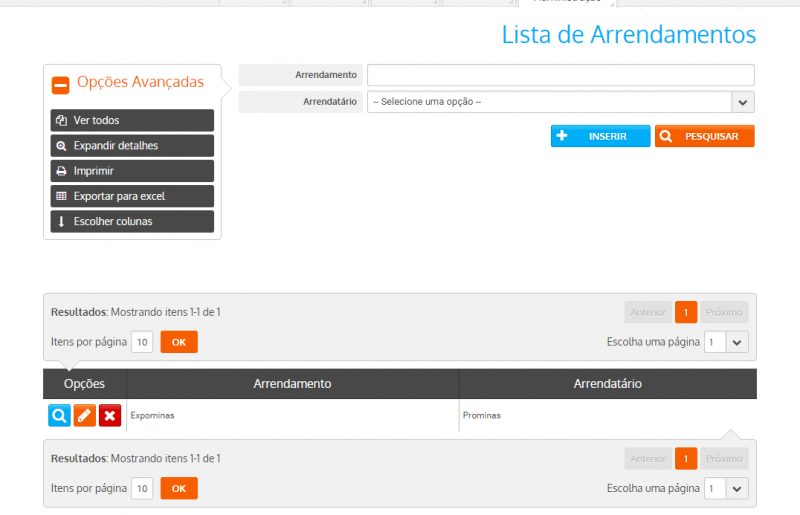The height and width of the screenshot is (515, 800).
Task: Click the PESQUISAR button
Action: click(705, 136)
